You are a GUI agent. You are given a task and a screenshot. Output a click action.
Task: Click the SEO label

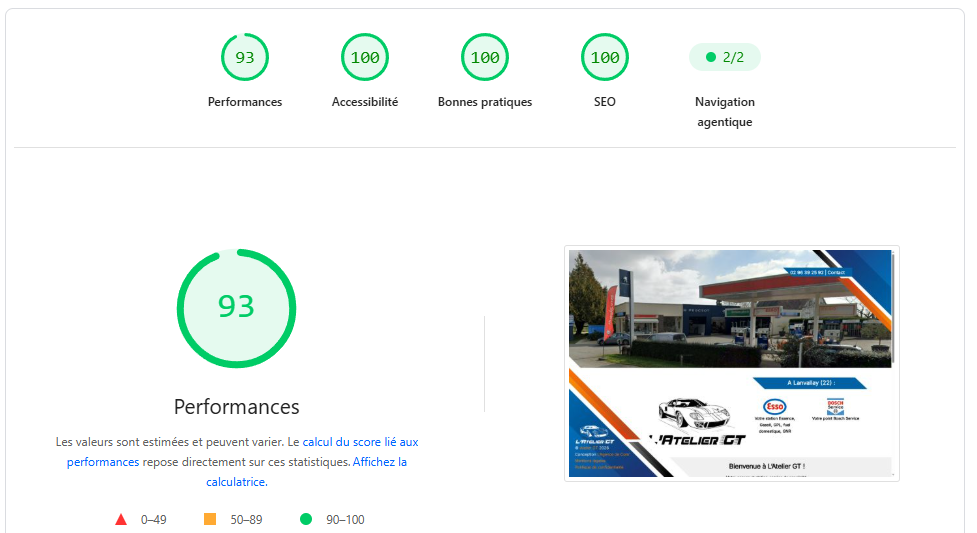pos(605,102)
